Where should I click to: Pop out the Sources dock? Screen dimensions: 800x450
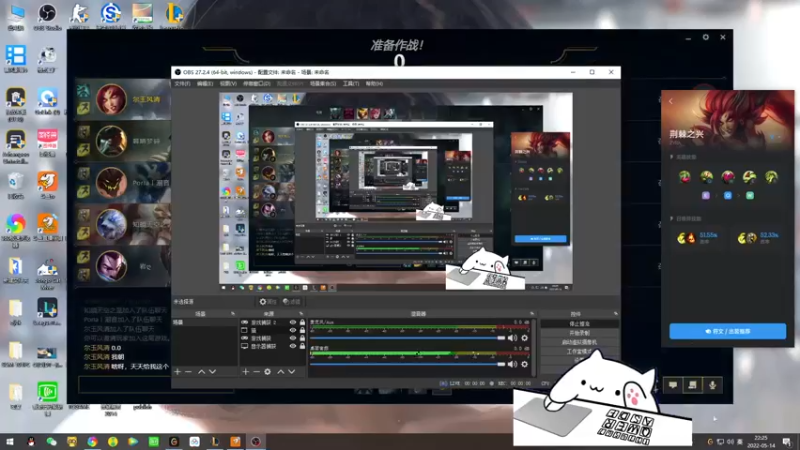pos(301,314)
